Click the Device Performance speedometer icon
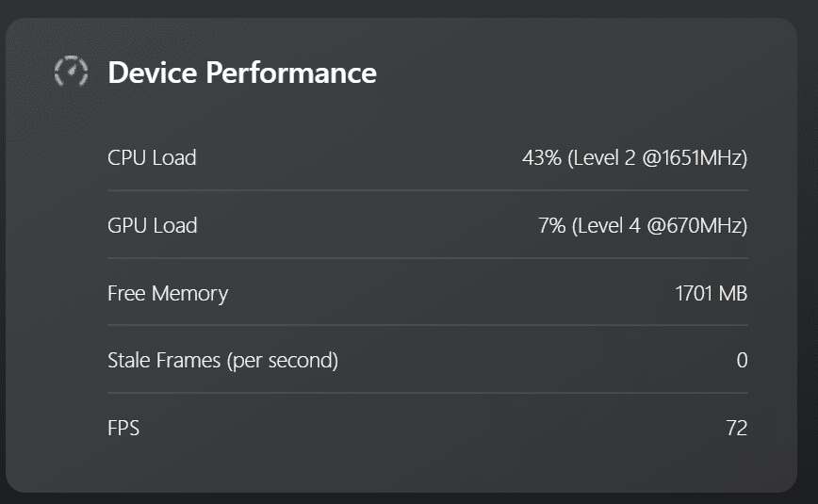This screenshot has height=504, width=818. pyautogui.click(x=71, y=72)
